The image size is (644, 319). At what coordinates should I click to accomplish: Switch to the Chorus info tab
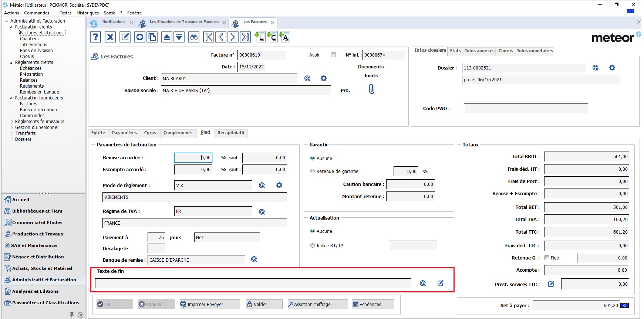[506, 51]
